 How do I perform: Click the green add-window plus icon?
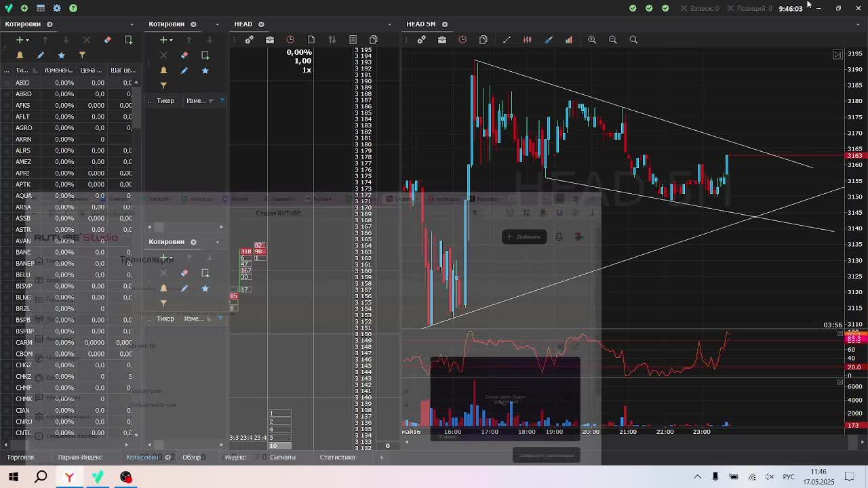(x=24, y=8)
